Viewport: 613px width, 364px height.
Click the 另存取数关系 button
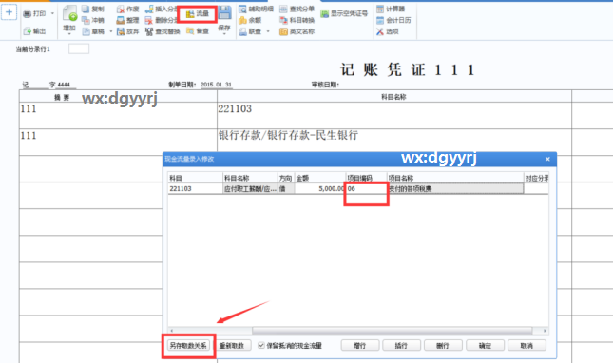(188, 346)
